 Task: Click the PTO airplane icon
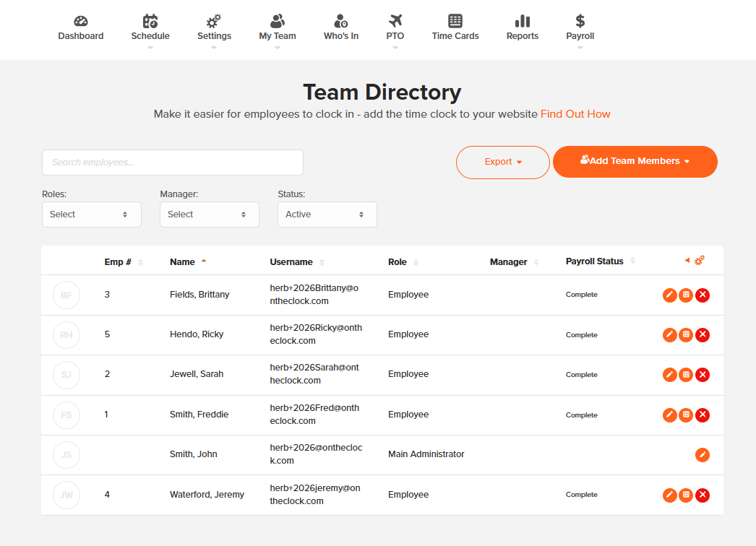tap(395, 21)
